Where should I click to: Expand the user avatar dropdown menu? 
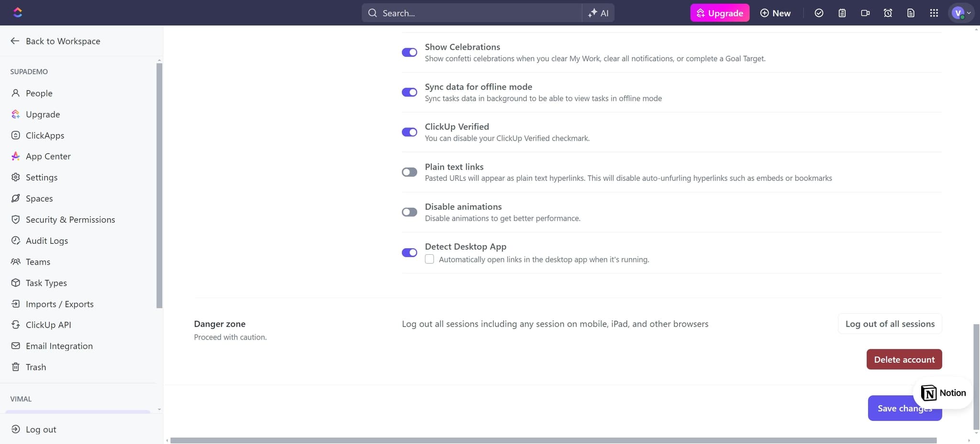click(961, 13)
